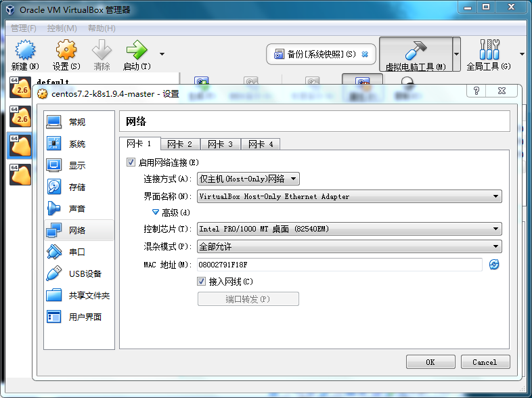Image resolution: width=532 pixels, height=398 pixels.
Task: Open dropdown arrow beside 全局工具
Action: pos(522,54)
